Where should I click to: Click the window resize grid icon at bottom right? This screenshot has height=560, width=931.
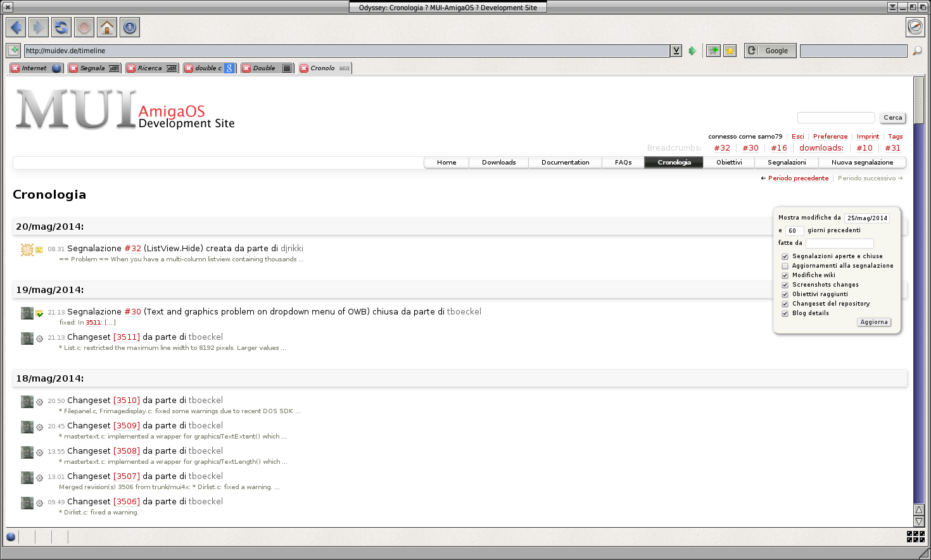click(x=916, y=537)
